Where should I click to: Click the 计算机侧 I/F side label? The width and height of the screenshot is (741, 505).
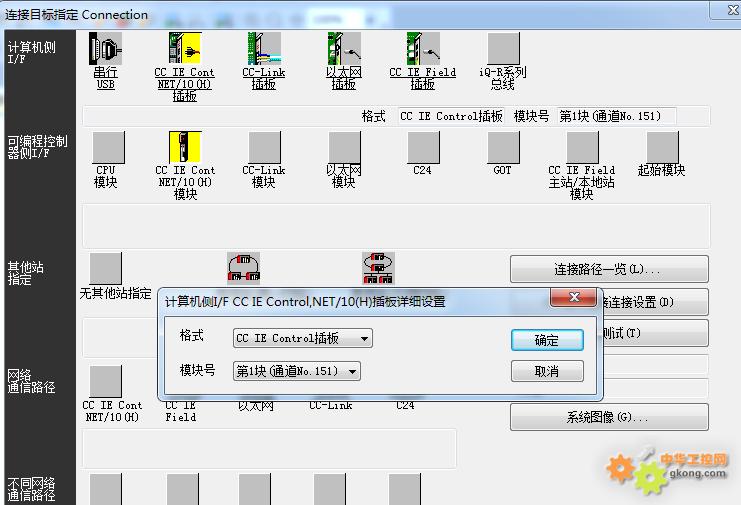32,52
